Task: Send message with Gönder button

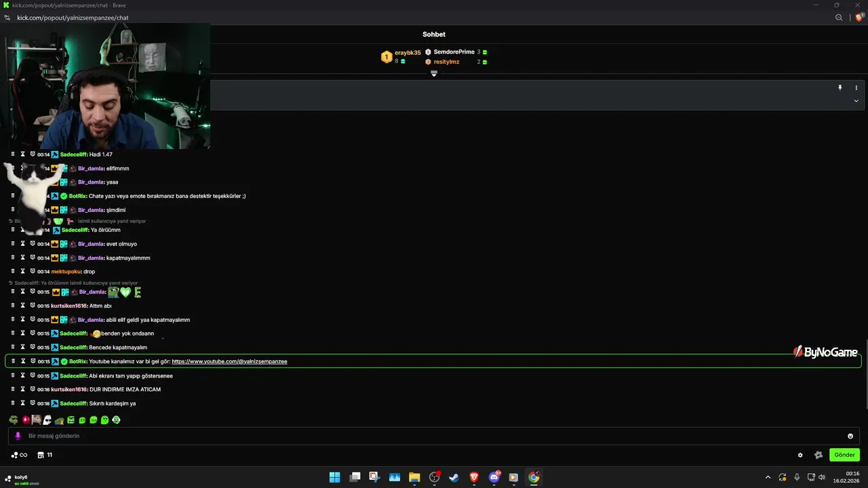Action: click(844, 455)
